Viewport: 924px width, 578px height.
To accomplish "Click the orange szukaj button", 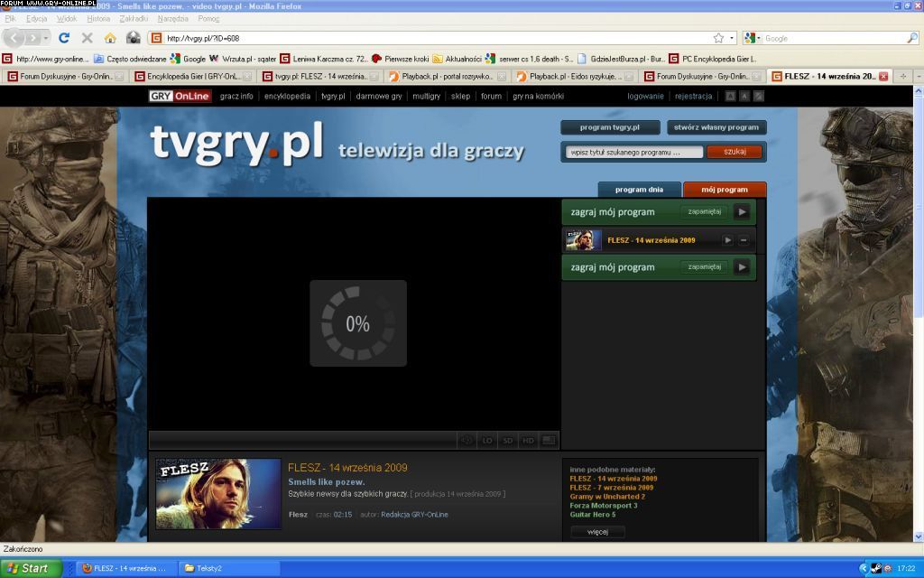I will (x=735, y=152).
